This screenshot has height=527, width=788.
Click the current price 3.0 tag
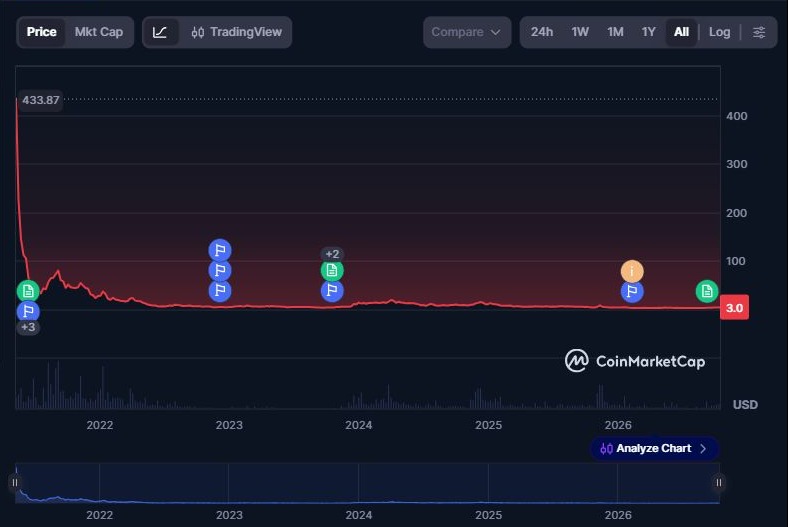coord(734,307)
